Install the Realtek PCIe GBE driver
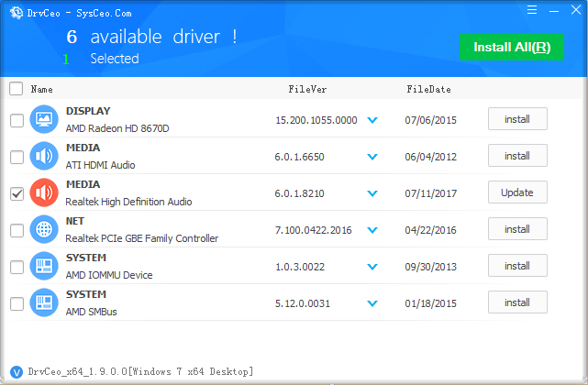Image resolution: width=588 pixels, height=385 pixels. tap(517, 229)
